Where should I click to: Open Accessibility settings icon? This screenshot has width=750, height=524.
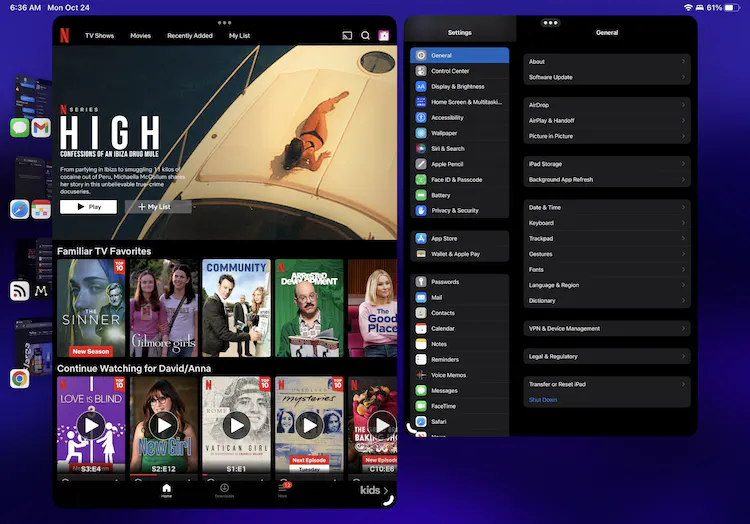tap(421, 117)
